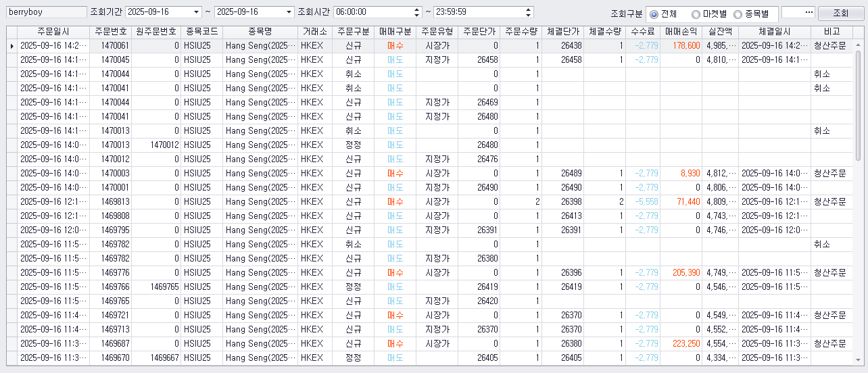
Task: Select the 종목별 radio option
Action: (x=751, y=14)
